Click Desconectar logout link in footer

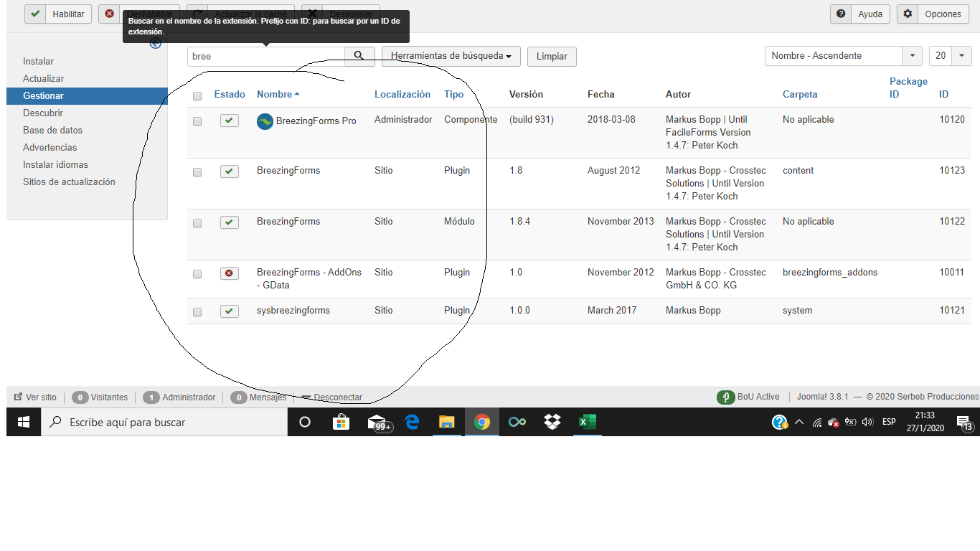[x=331, y=397]
